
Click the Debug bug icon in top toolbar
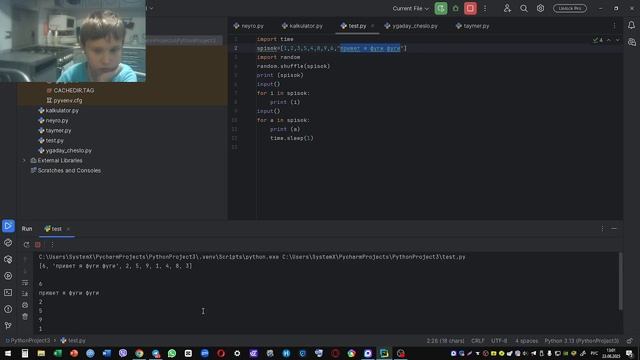(x=456, y=8)
